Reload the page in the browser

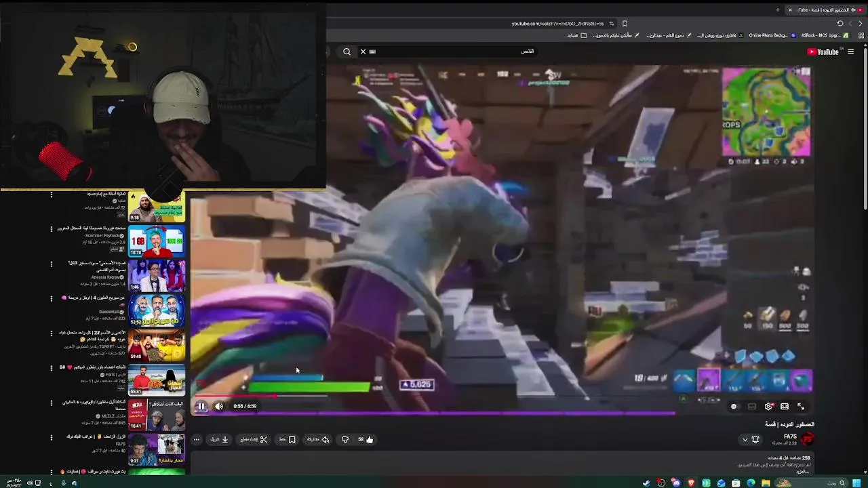(840, 24)
